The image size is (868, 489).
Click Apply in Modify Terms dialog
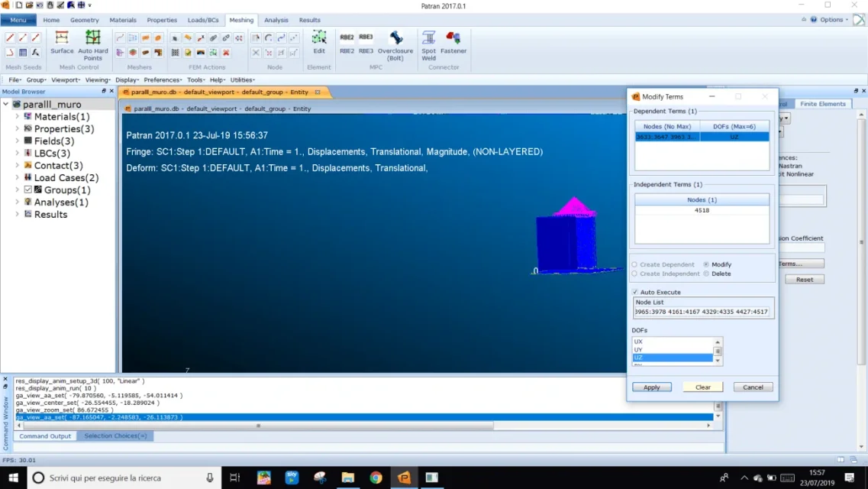[x=651, y=387]
